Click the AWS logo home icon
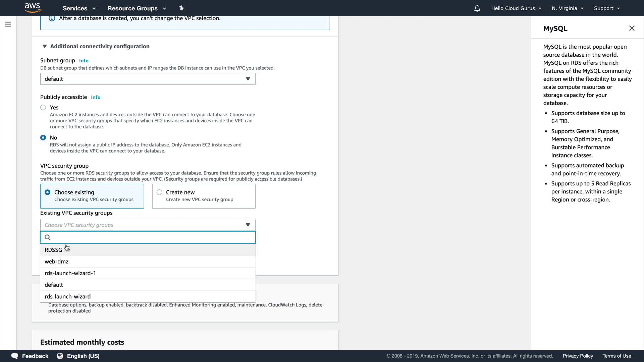 32,8
